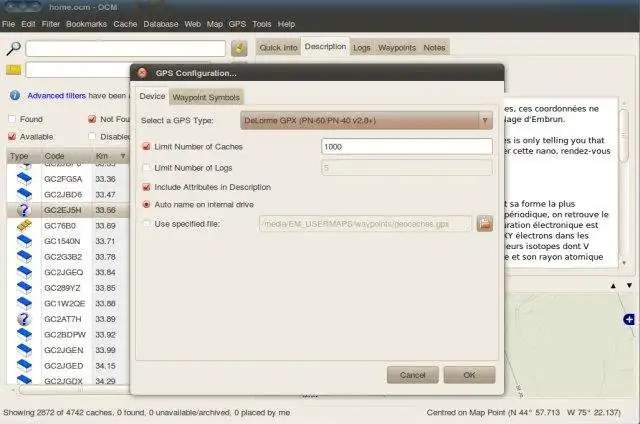Select the GC2JGDX cache row
640x424 pixels.
tap(68, 381)
